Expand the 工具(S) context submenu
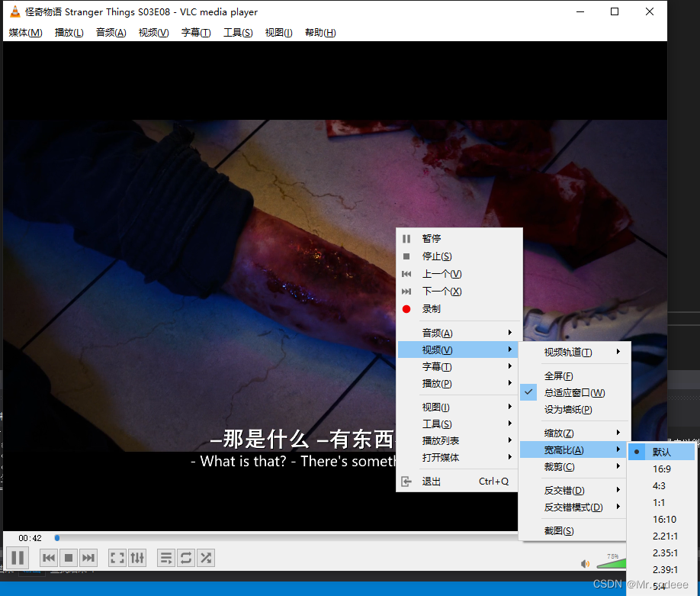700x596 pixels. [x=458, y=424]
